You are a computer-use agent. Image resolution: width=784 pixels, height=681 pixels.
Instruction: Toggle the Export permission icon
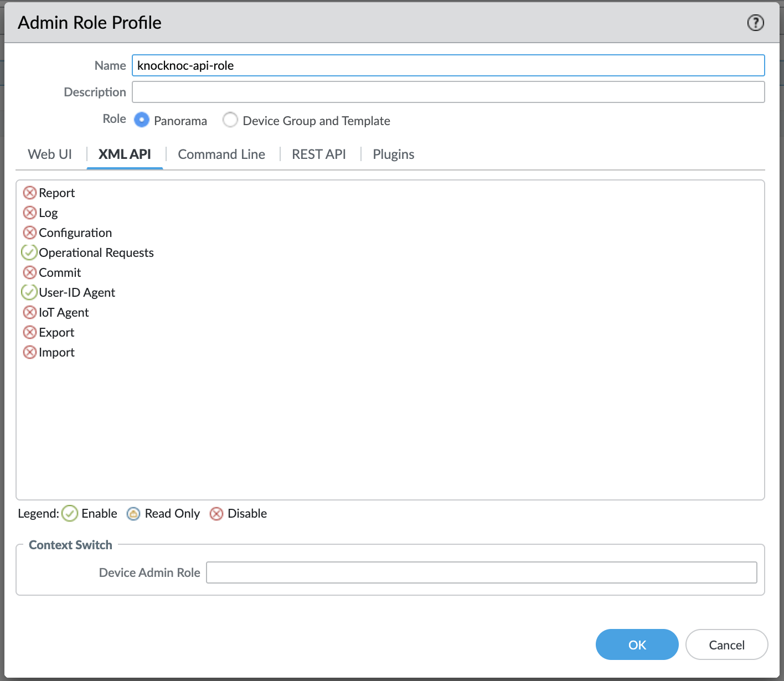click(x=30, y=332)
